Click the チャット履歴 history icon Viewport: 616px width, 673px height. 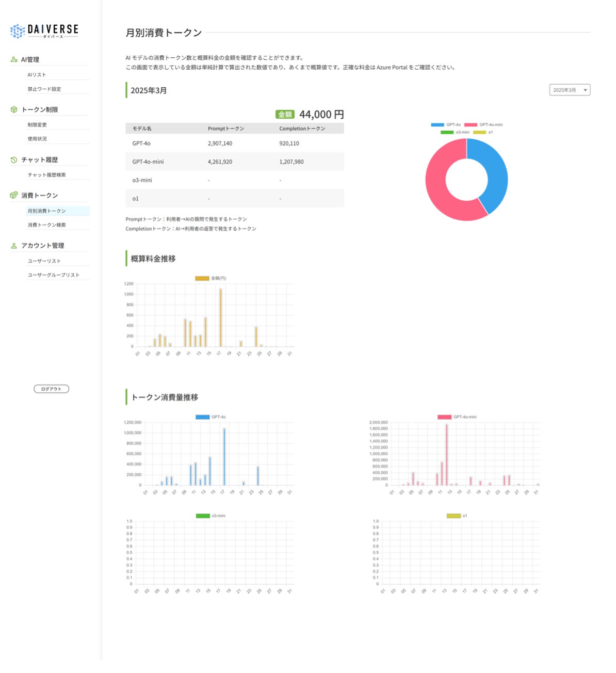coord(14,159)
